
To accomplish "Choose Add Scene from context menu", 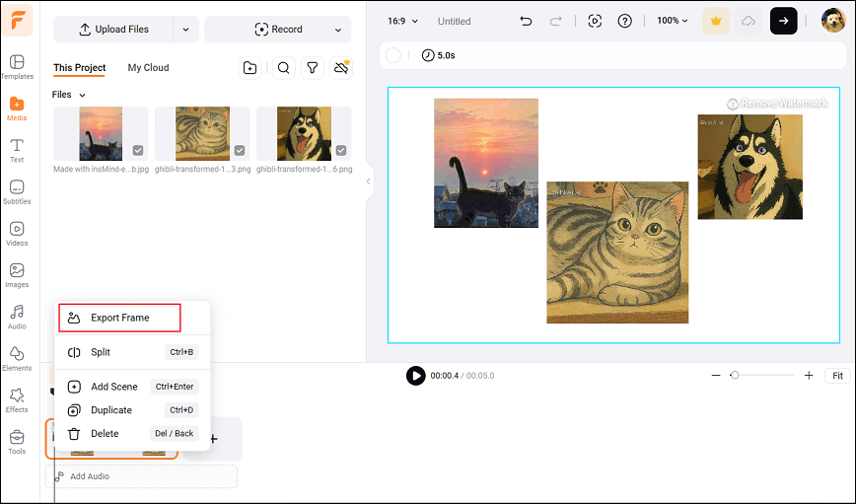I will click(x=132, y=387).
